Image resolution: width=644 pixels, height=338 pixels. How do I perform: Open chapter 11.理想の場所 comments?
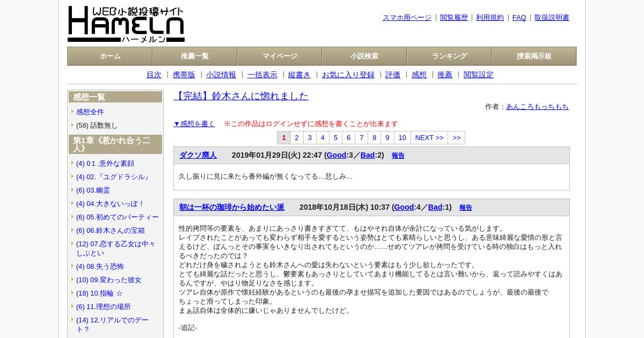(104, 307)
